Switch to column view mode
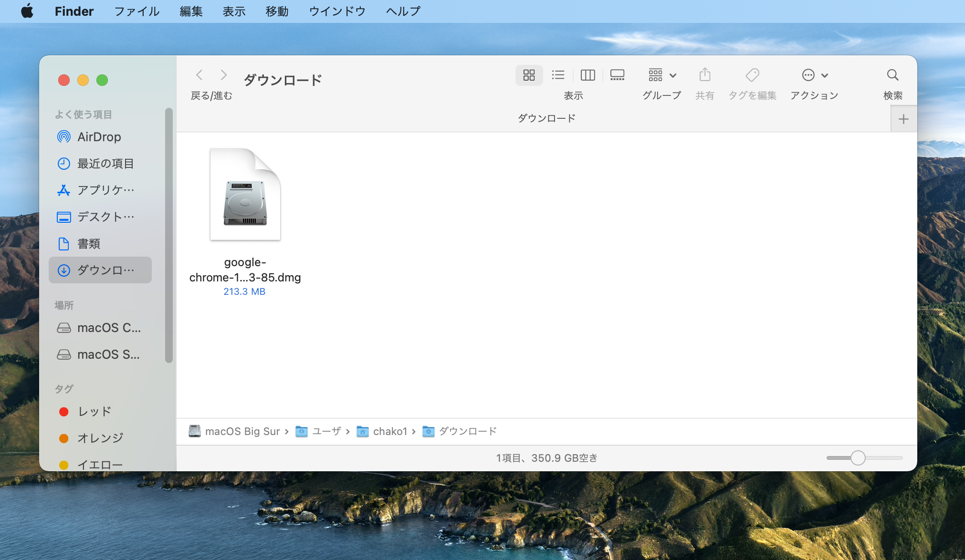 (x=587, y=75)
